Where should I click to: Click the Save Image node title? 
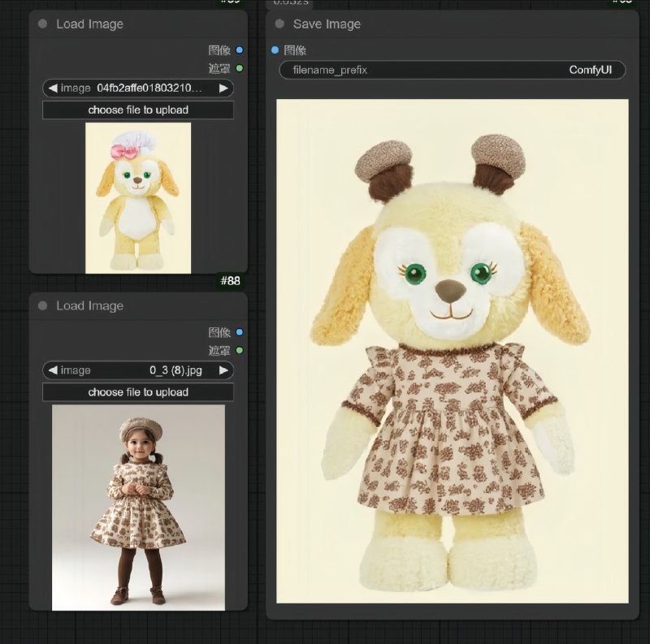[x=327, y=24]
